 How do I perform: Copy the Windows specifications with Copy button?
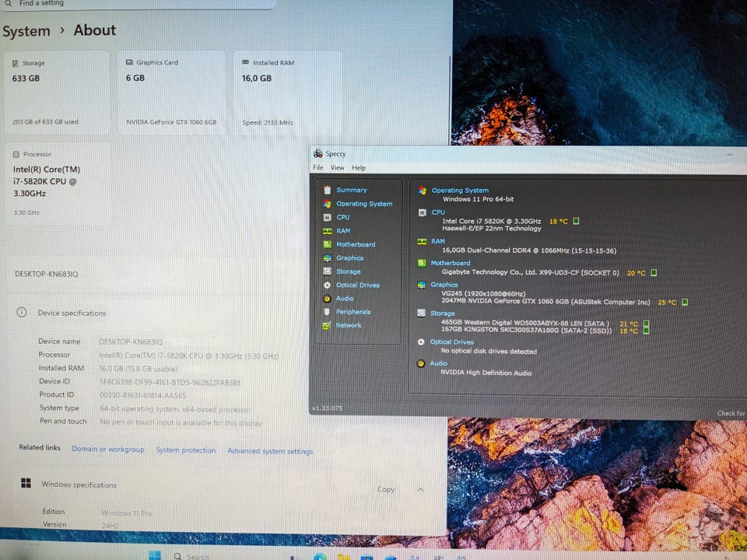(386, 489)
